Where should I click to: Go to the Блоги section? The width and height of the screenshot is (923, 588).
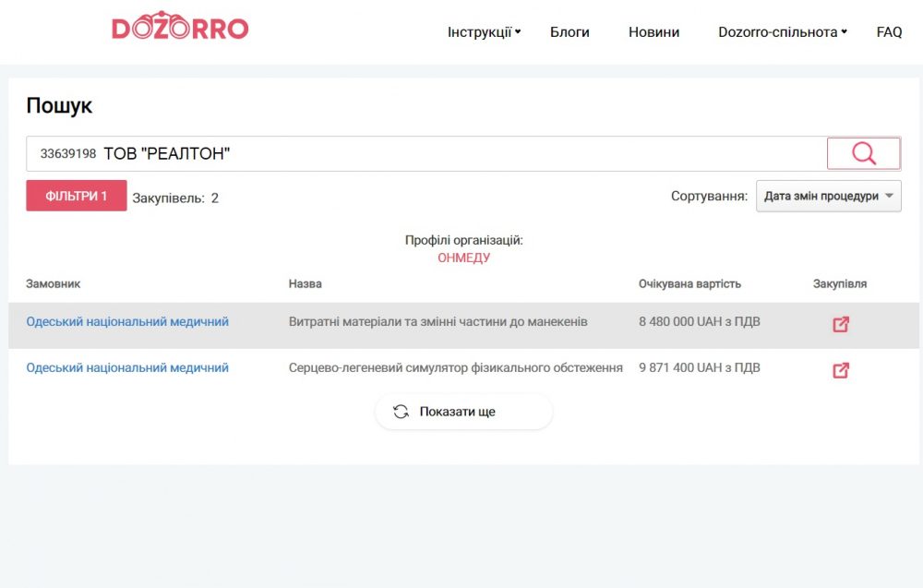coord(569,32)
